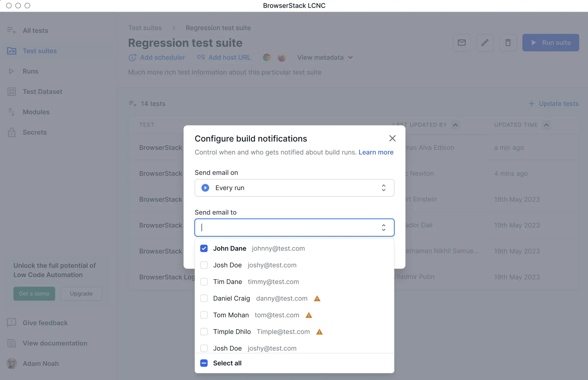Open Runs in the sidebar
Image resolution: width=588 pixels, height=380 pixels.
[30, 71]
